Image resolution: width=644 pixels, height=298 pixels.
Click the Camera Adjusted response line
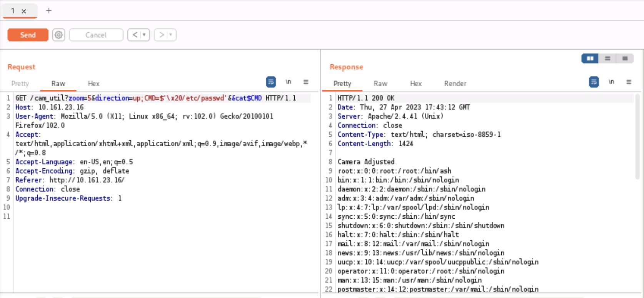(366, 162)
